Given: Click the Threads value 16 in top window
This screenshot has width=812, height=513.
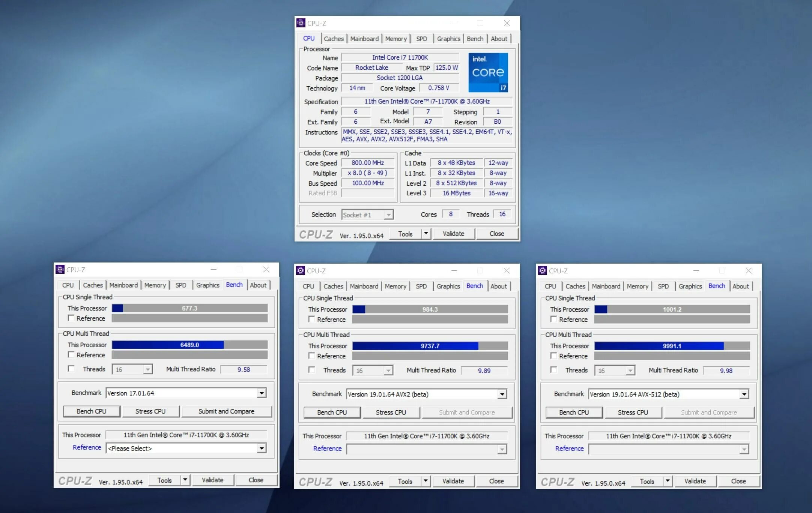Looking at the screenshot, I should (x=502, y=214).
